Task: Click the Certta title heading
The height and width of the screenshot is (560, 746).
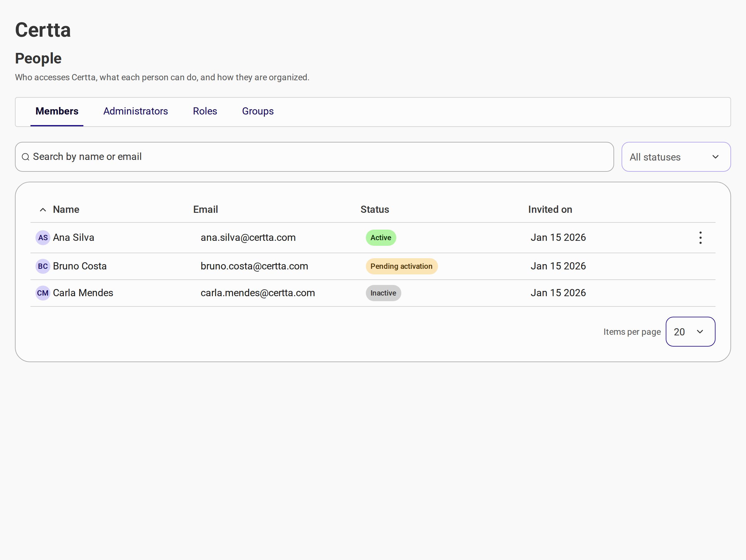Action: point(43,30)
